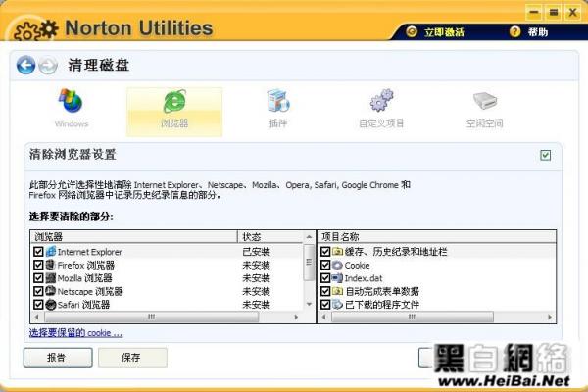
Task: Click the yellow activation coin icon
Action: coord(412,32)
